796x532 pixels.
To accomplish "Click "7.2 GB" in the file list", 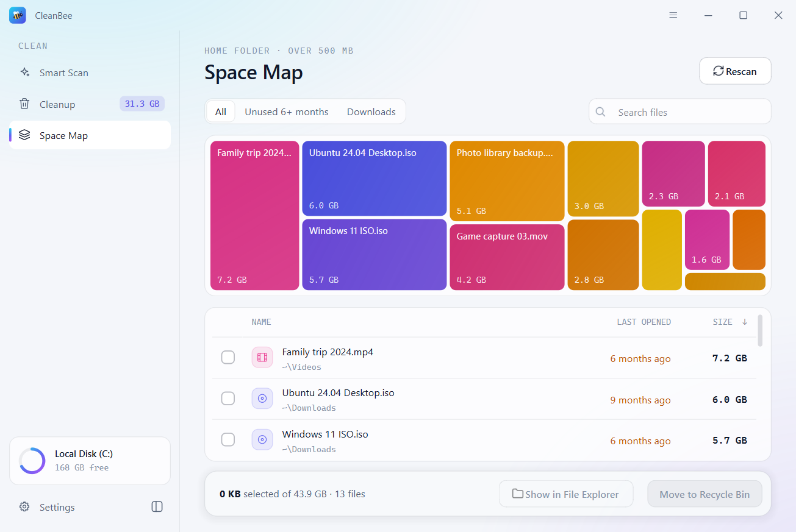I will pos(730,358).
